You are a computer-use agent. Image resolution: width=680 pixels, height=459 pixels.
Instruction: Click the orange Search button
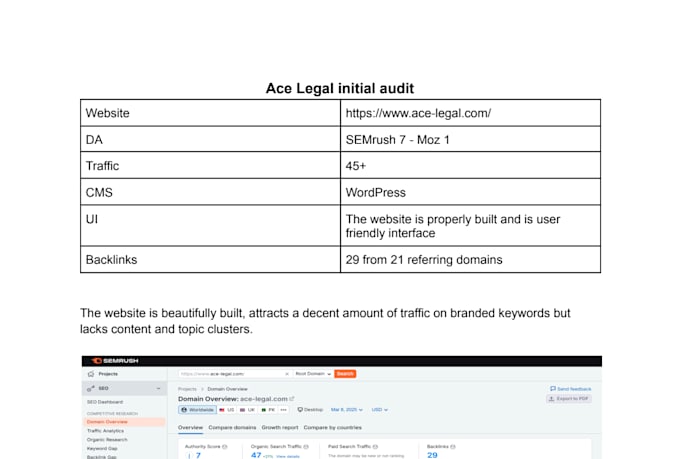[345, 374]
